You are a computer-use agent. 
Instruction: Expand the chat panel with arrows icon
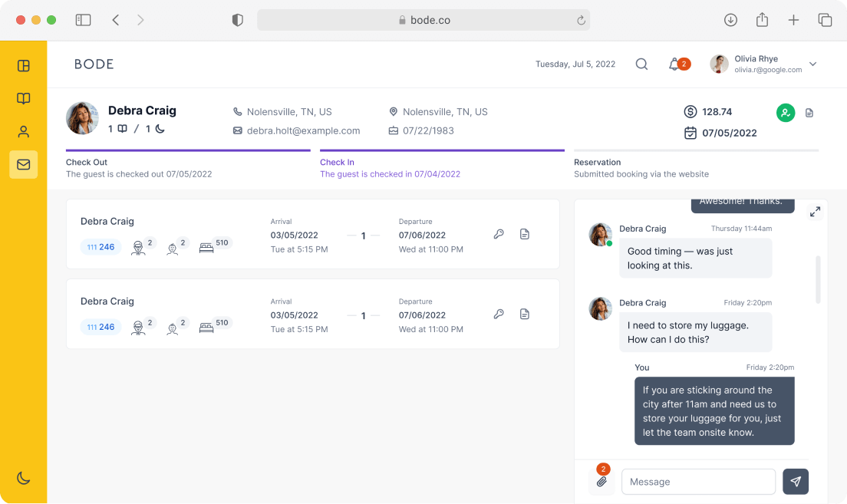(815, 212)
